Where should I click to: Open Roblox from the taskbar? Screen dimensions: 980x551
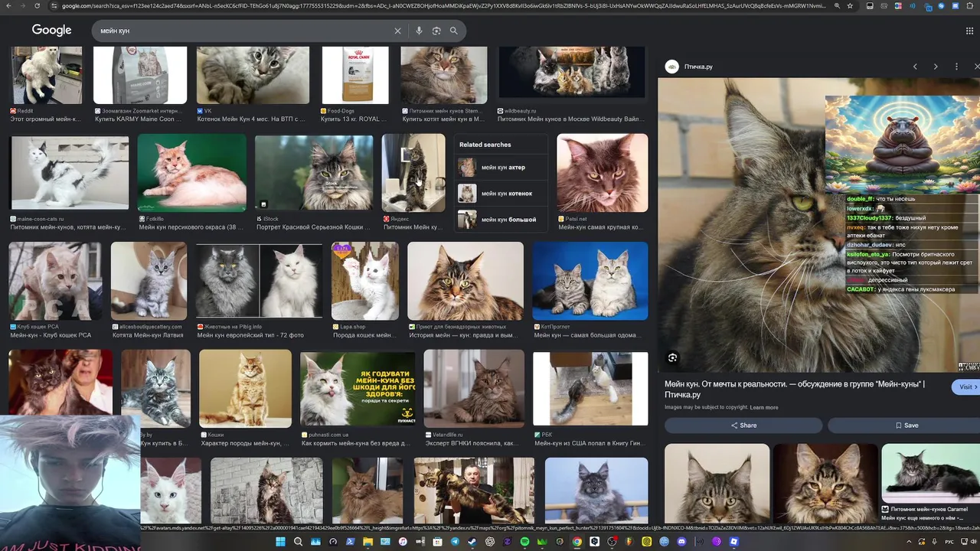pyautogui.click(x=733, y=542)
